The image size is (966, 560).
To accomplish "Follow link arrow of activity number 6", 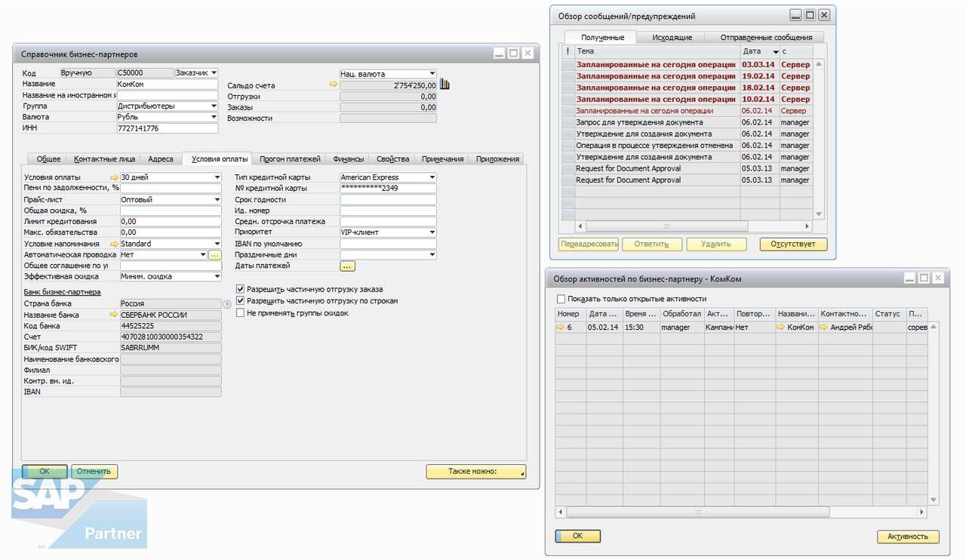I will tap(560, 328).
